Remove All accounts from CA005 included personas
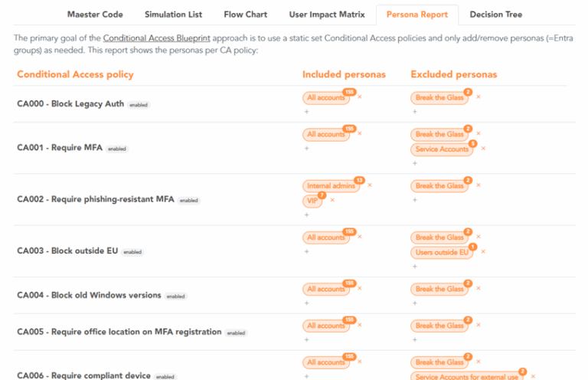Viewport: 588px width, 380px height. click(x=360, y=325)
